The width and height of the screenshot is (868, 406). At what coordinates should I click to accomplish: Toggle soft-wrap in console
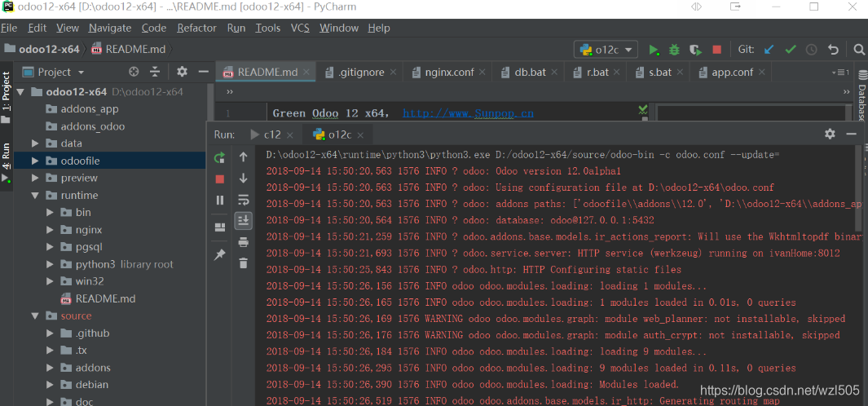[243, 200]
